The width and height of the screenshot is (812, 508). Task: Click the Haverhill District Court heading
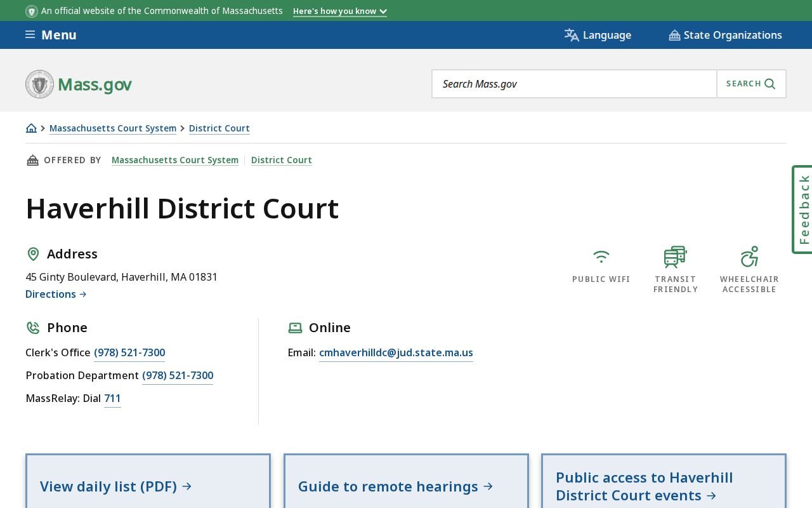coord(182,208)
